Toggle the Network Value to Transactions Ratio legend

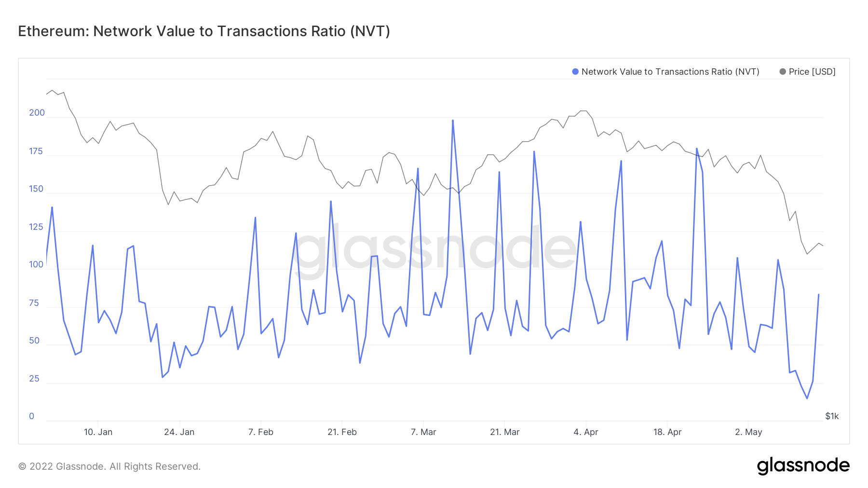point(670,72)
